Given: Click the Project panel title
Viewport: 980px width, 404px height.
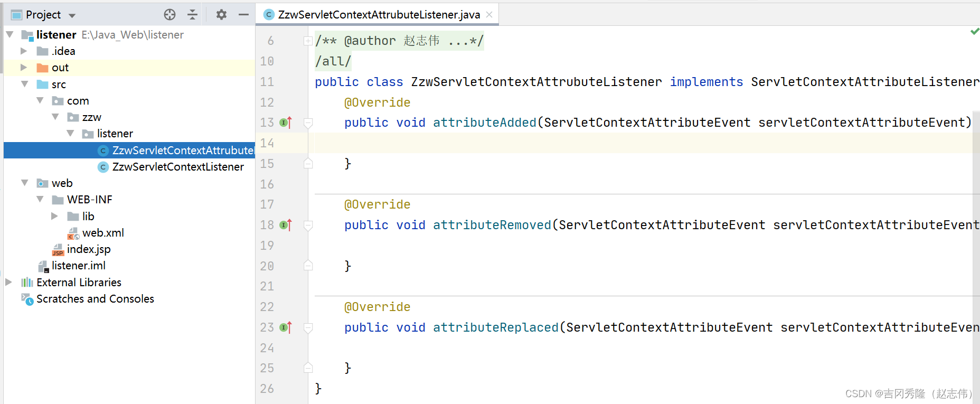Looking at the screenshot, I should (x=43, y=15).
